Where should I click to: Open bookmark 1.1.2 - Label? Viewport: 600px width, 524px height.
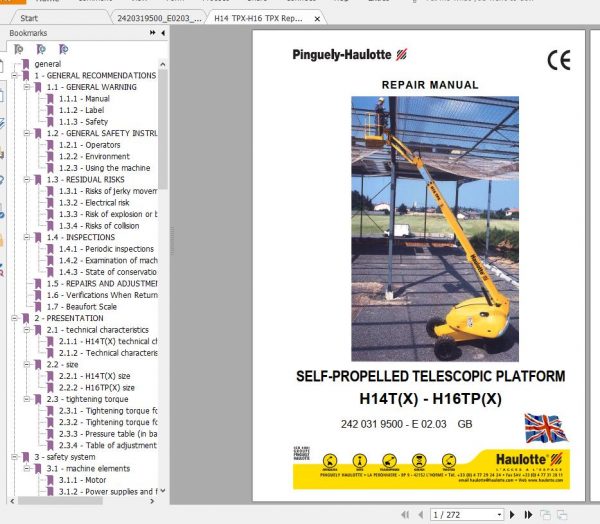tap(82, 110)
